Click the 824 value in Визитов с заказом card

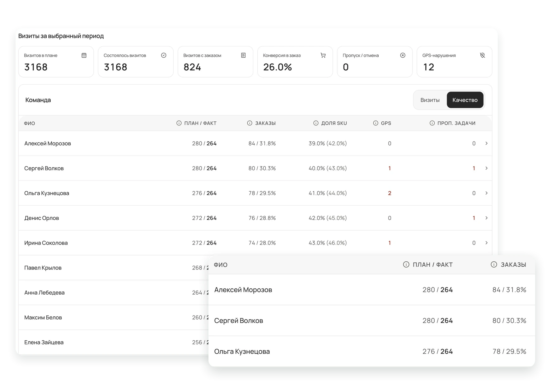tap(192, 67)
